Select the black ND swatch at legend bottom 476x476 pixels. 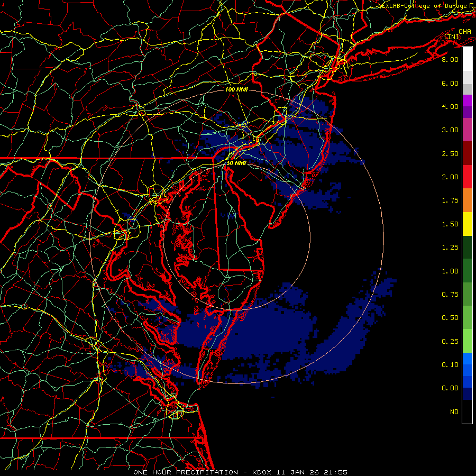467,411
